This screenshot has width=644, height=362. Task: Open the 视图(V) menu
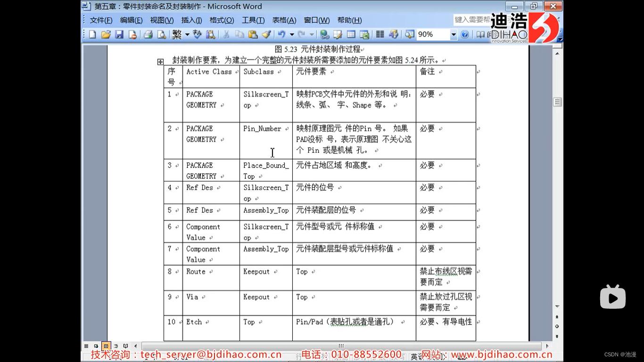[x=162, y=20]
